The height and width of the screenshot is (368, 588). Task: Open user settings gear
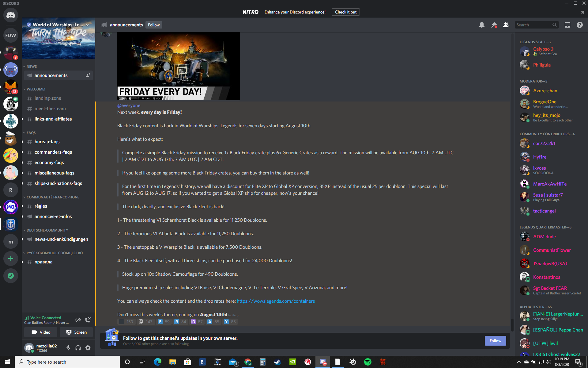click(x=88, y=348)
